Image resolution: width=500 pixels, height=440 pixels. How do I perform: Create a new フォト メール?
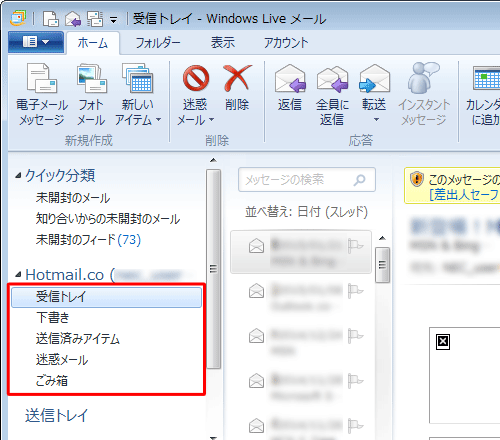pyautogui.click(x=91, y=95)
